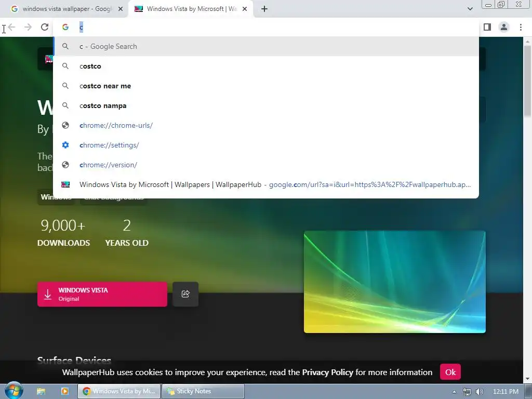Image resolution: width=532 pixels, height=399 pixels.
Task: Download the Windows Vista Original wallpaper
Action: pyautogui.click(x=102, y=294)
